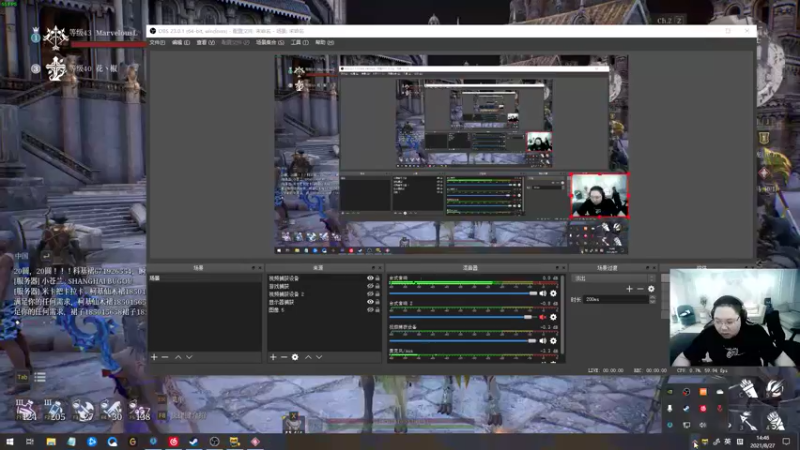Add a new scene with the plus icon

point(154,357)
